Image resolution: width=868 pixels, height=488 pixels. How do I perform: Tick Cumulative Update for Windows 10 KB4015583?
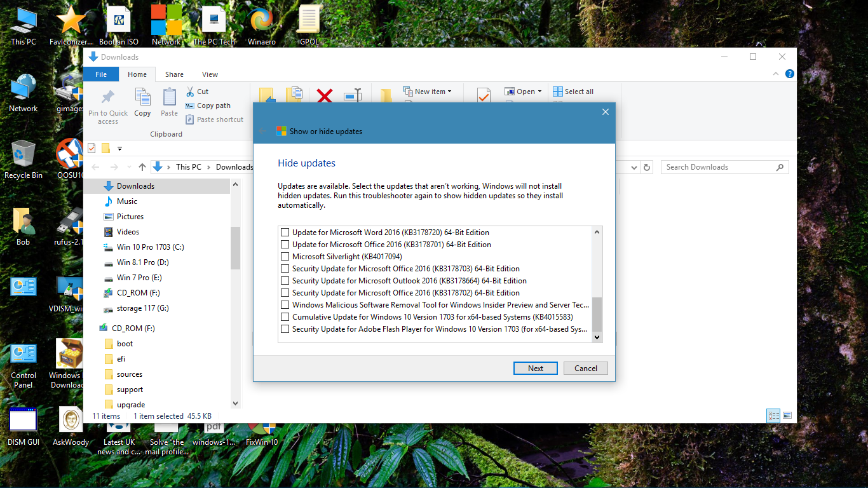click(x=285, y=317)
